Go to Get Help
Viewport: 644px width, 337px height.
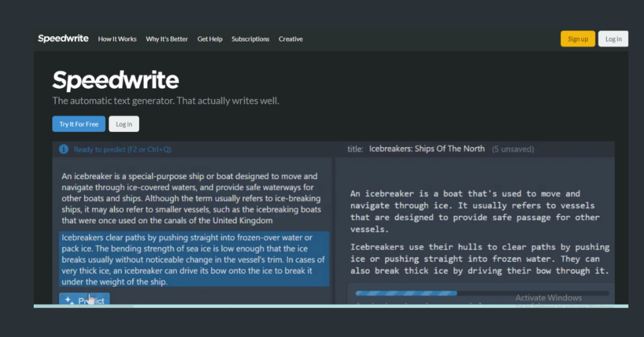[x=210, y=39]
